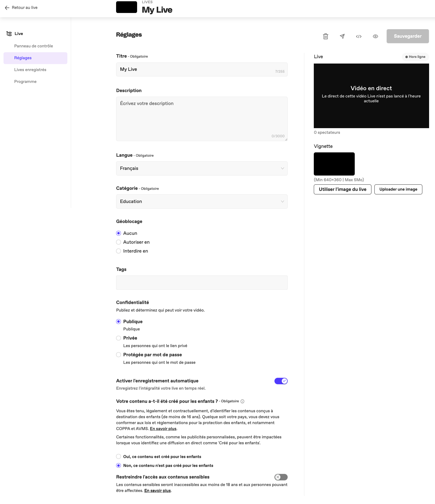This screenshot has height=504, width=435.
Task: Toggle restrict sensitive content switch
Action: pos(281,477)
